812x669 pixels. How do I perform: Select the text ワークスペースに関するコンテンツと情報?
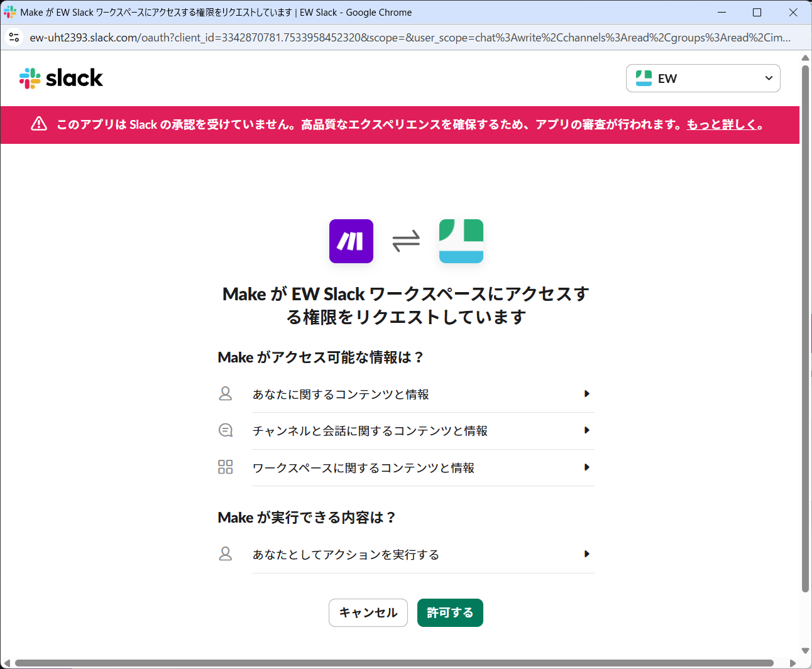(x=363, y=468)
